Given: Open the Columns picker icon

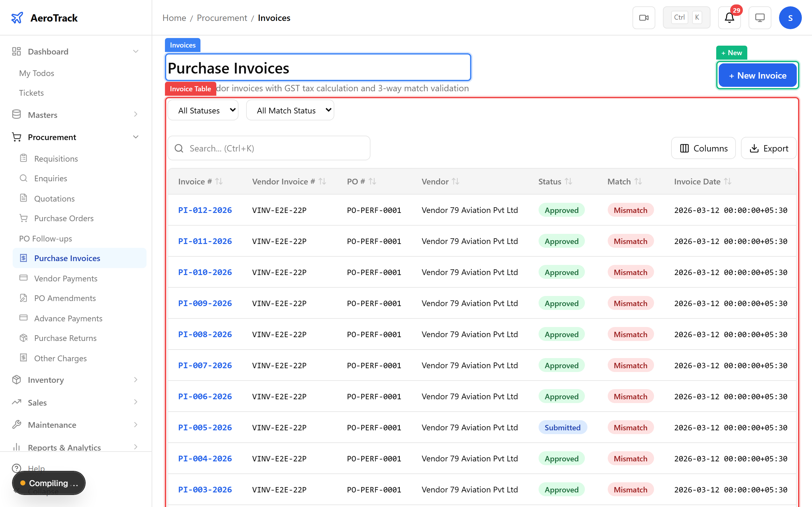Looking at the screenshot, I should tap(684, 148).
